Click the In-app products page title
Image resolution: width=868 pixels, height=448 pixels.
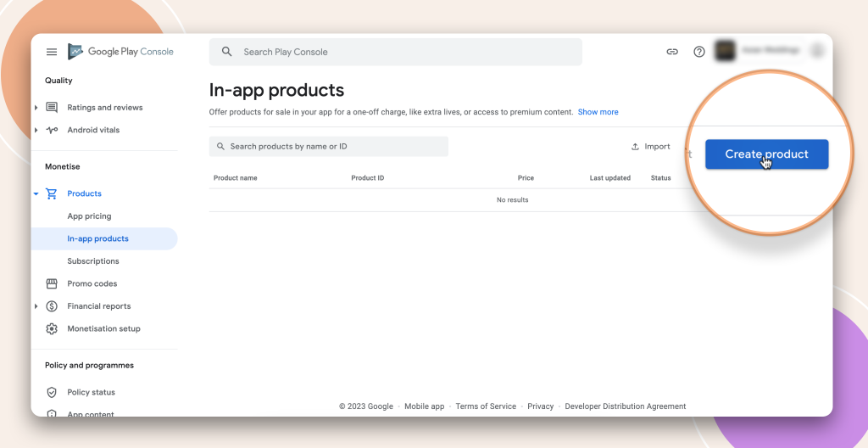(x=277, y=90)
